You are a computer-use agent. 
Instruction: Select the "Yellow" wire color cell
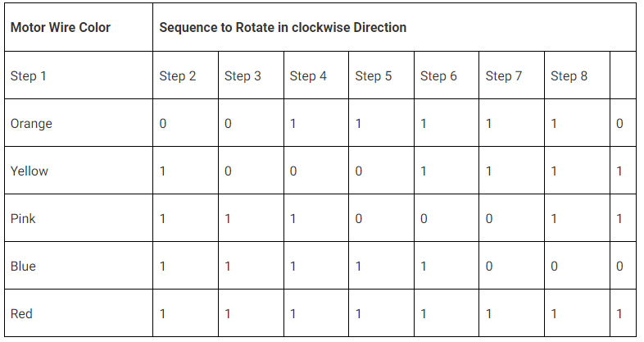click(29, 171)
